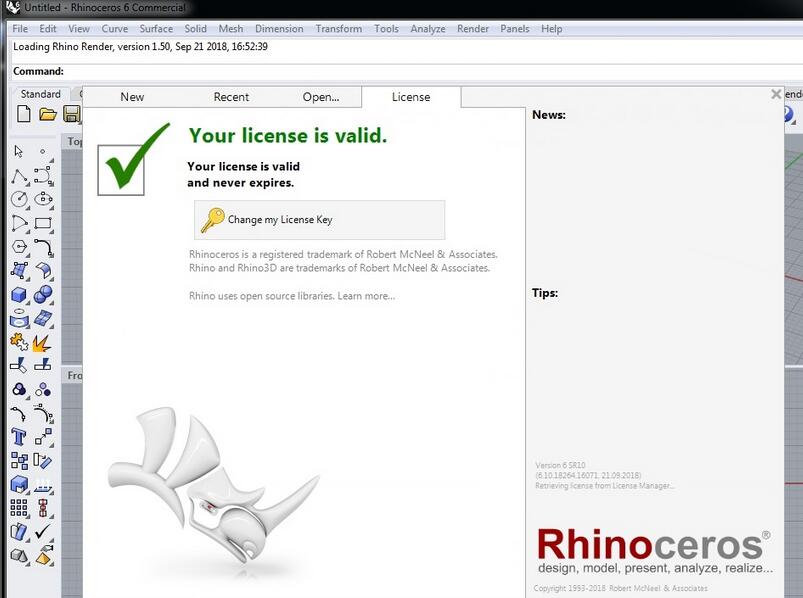Image resolution: width=803 pixels, height=598 pixels.
Task: Open the Analyze menu
Action: [428, 29]
